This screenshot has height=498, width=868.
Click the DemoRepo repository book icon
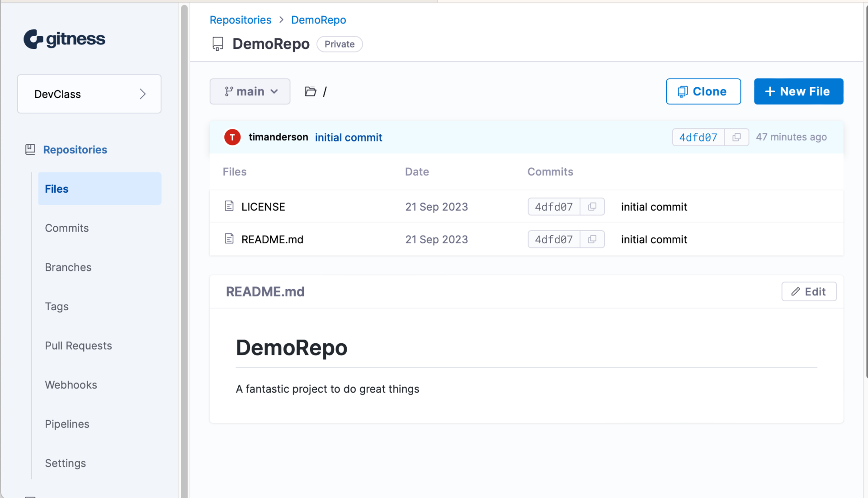click(x=218, y=43)
